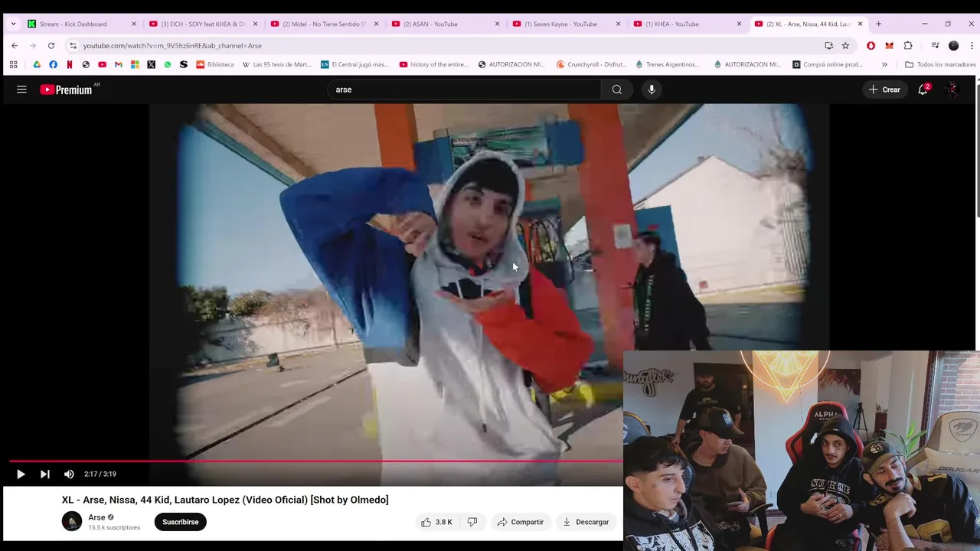The height and width of the screenshot is (551, 980).
Task: Open the Gmail bookmark icon
Action: click(119, 64)
